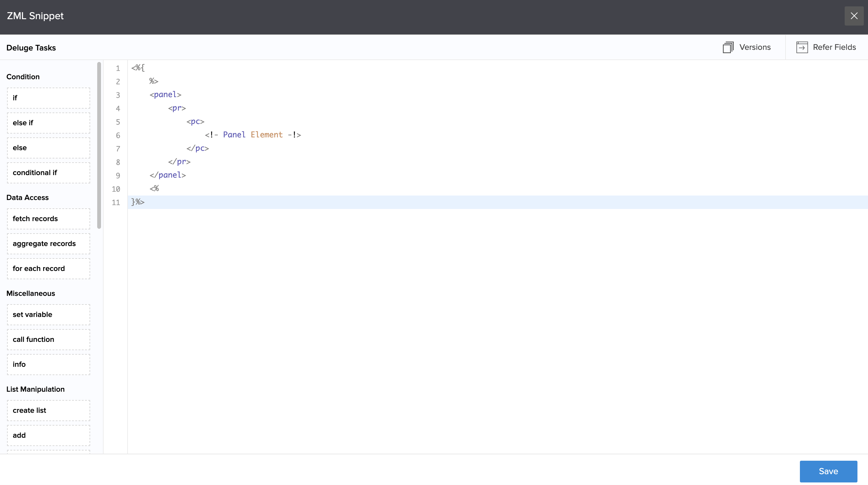868x485 pixels.
Task: Insert the 'call function' task
Action: coord(49,340)
